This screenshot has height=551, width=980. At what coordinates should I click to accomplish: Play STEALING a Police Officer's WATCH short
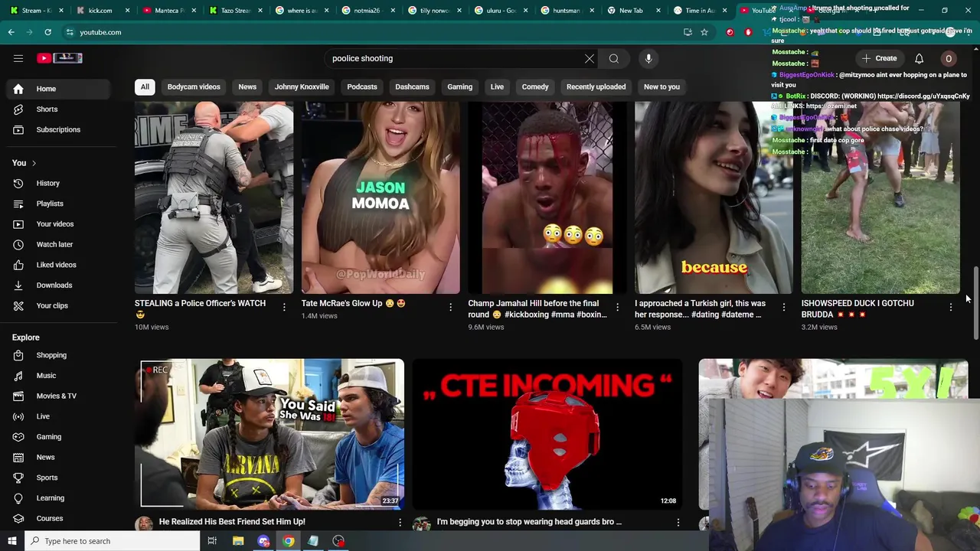214,197
